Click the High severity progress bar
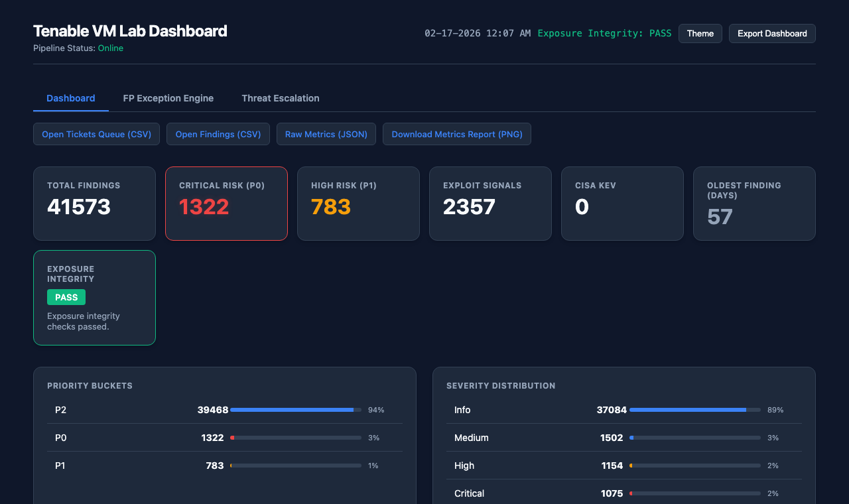The width and height of the screenshot is (849, 504). point(695,466)
